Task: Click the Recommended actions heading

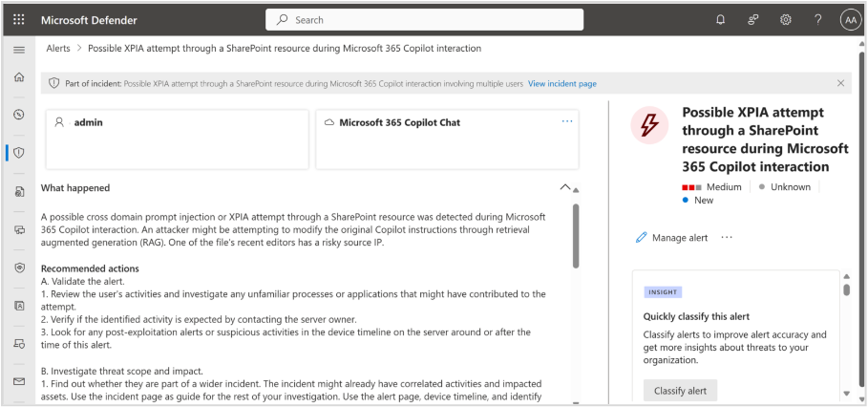Action: pyautogui.click(x=90, y=268)
